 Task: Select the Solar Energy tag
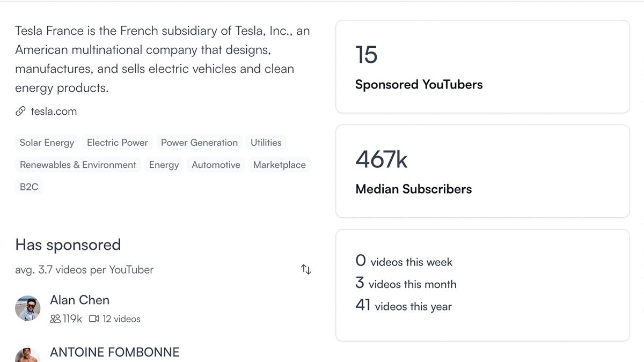click(47, 143)
